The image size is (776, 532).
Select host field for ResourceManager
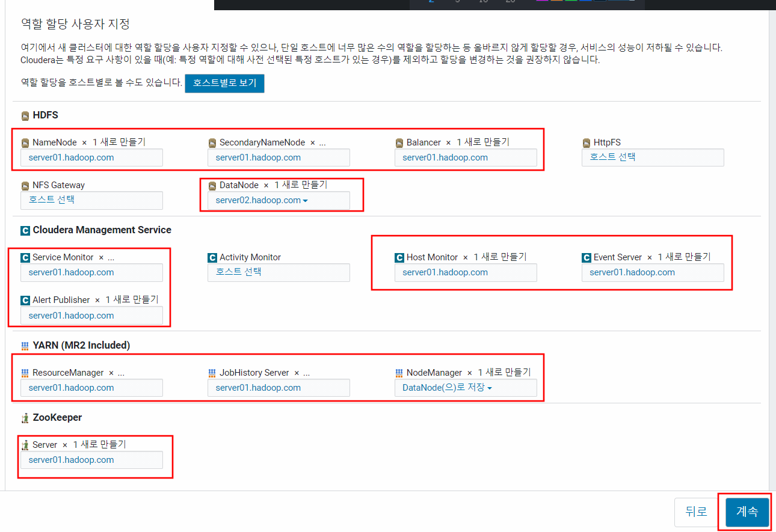coord(91,388)
